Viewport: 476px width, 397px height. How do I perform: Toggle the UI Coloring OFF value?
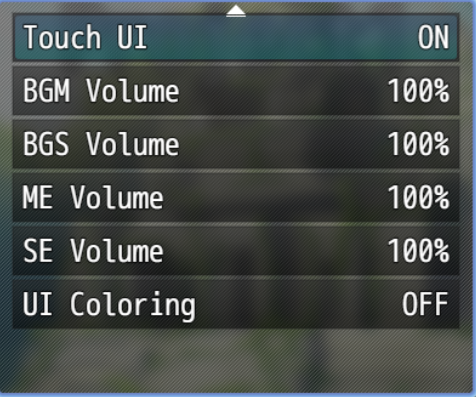[425, 304]
